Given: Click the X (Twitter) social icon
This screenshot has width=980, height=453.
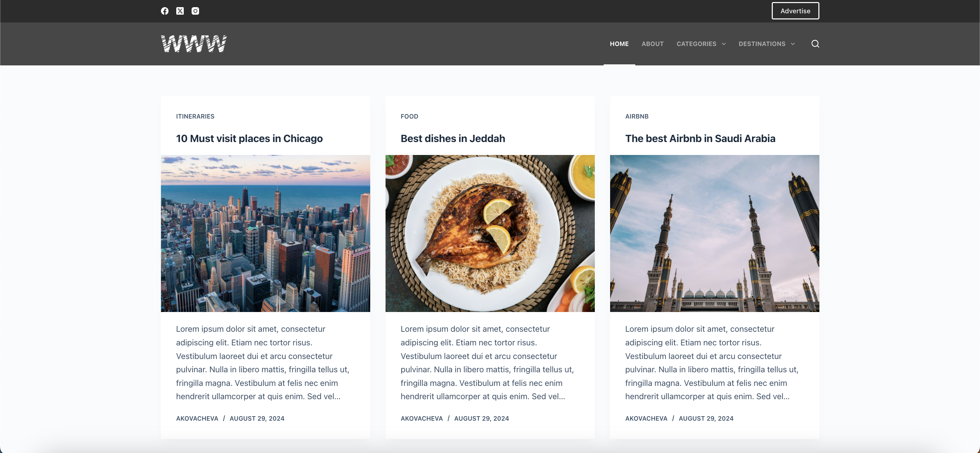Looking at the screenshot, I should coord(180,11).
